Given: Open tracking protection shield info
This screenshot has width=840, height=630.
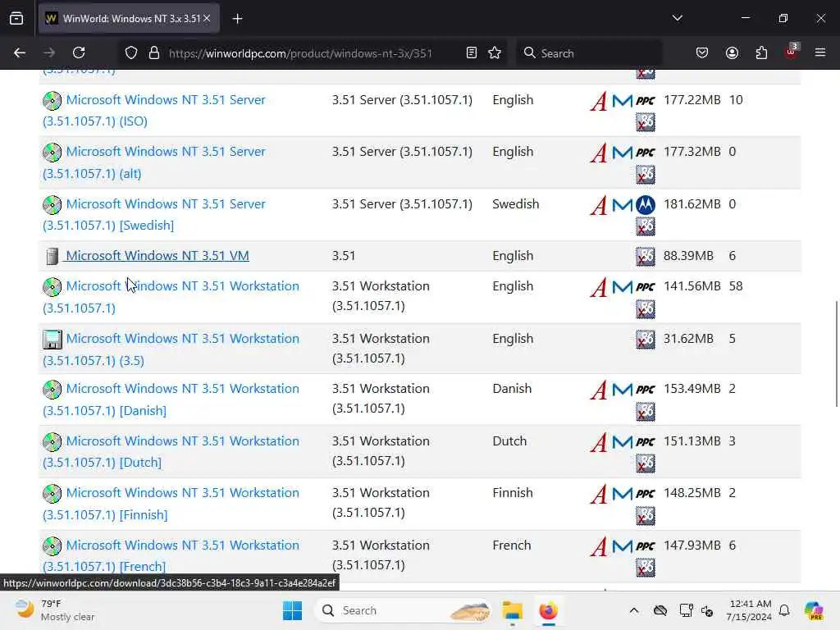Looking at the screenshot, I should click(x=131, y=52).
